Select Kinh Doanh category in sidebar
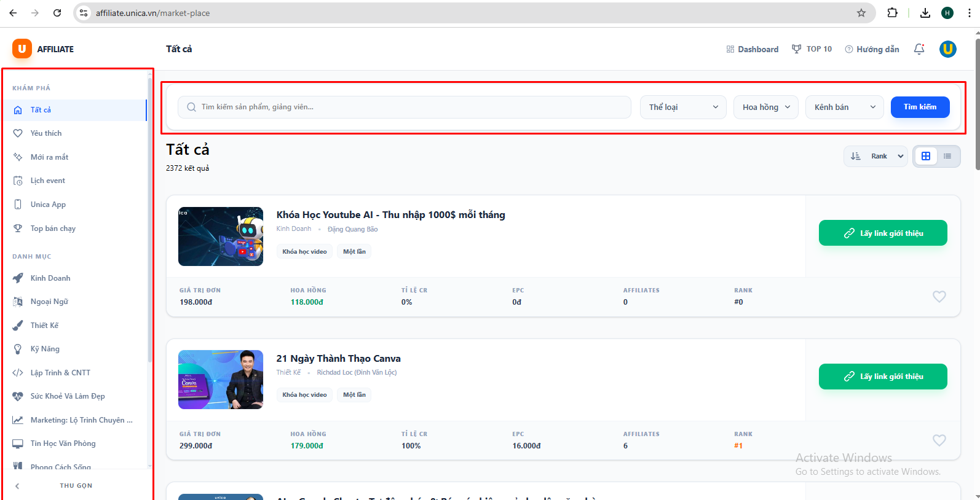The width and height of the screenshot is (980, 500). coord(50,278)
